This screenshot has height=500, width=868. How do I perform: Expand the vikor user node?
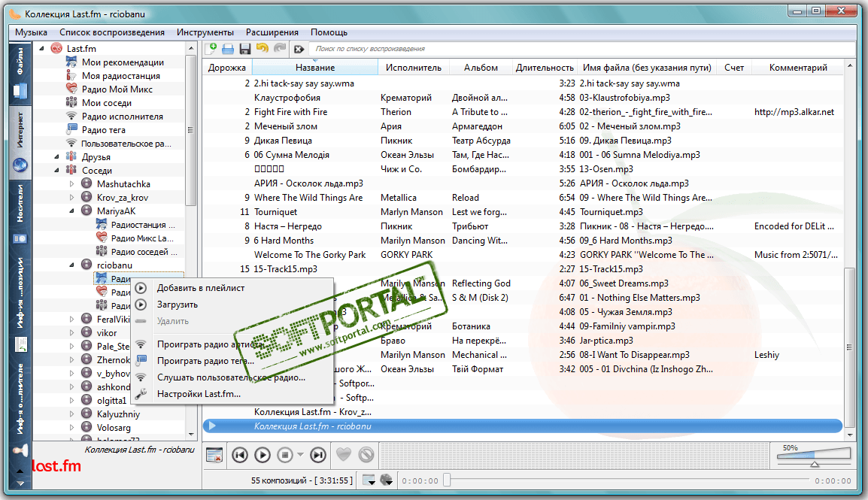(71, 333)
